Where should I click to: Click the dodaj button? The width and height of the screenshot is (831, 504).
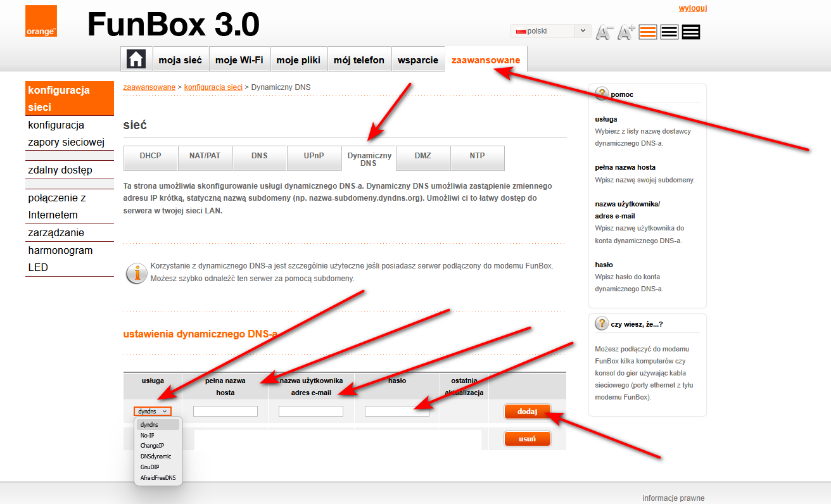[528, 412]
